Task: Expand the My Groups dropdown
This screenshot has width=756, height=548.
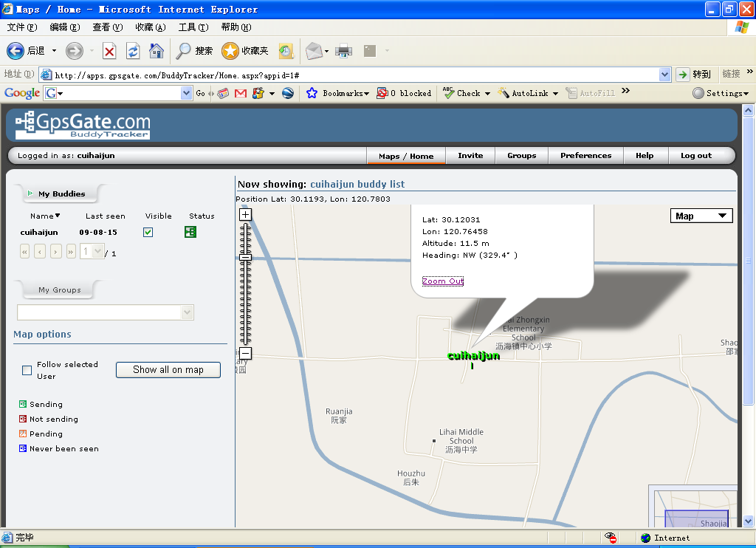Action: pyautogui.click(x=187, y=312)
